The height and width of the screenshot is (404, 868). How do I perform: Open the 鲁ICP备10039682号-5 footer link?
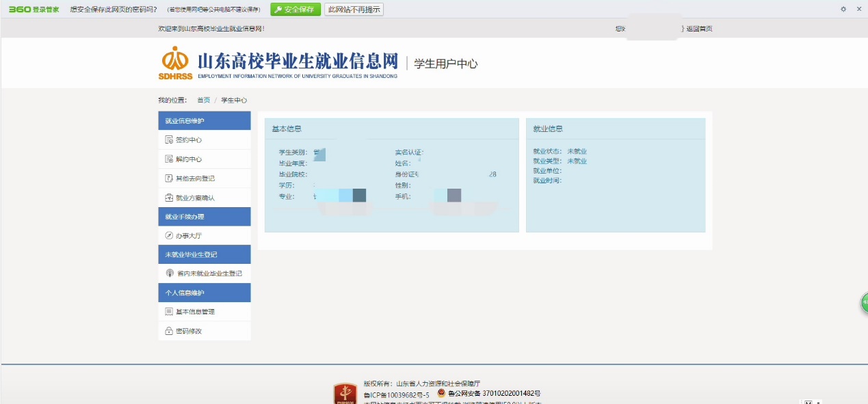pyautogui.click(x=396, y=394)
